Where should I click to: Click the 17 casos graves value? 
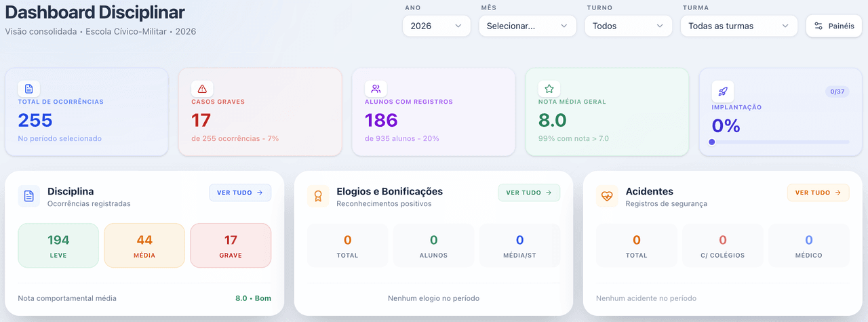(201, 120)
